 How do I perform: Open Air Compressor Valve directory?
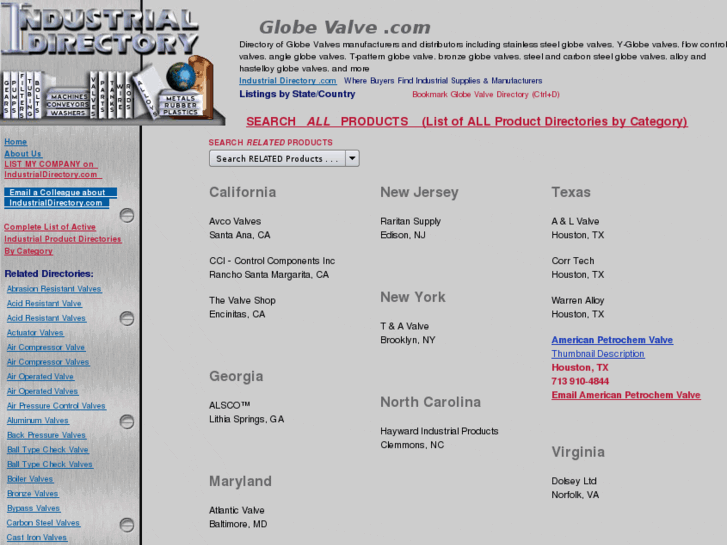tap(46, 347)
